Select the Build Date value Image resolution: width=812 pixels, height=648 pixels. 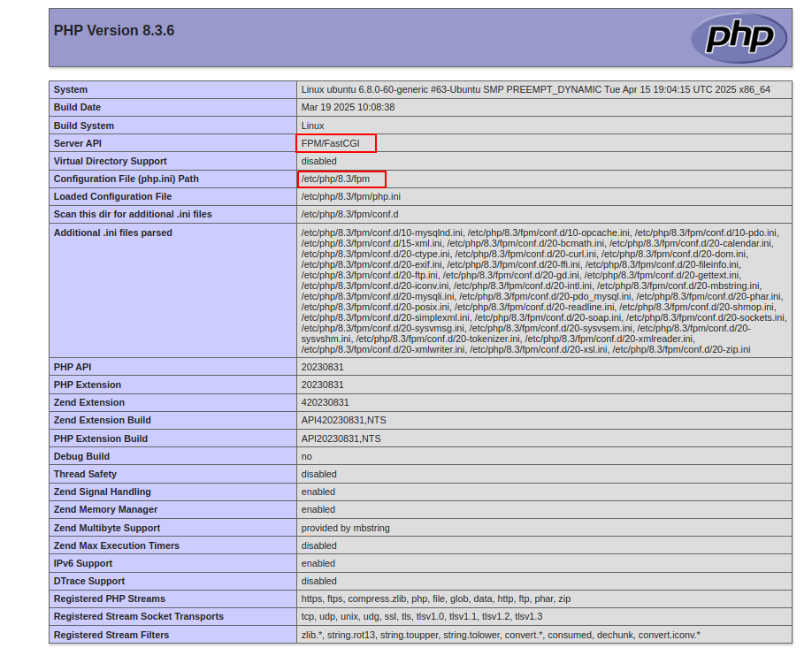348,107
